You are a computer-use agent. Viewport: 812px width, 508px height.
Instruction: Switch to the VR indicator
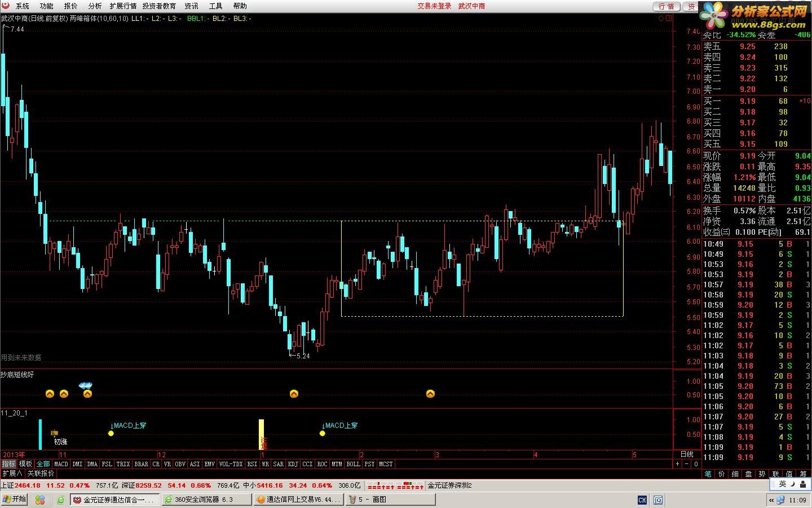(x=167, y=464)
